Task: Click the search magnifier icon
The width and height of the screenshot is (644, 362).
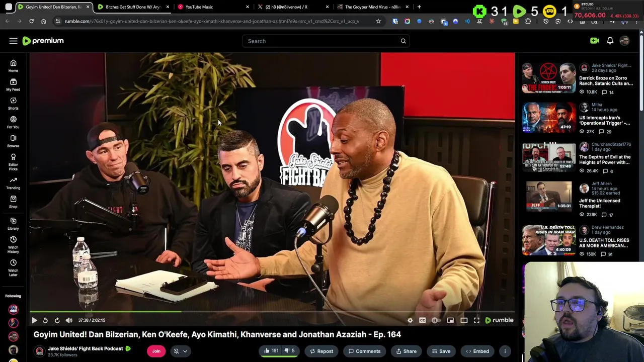Action: [x=403, y=41]
